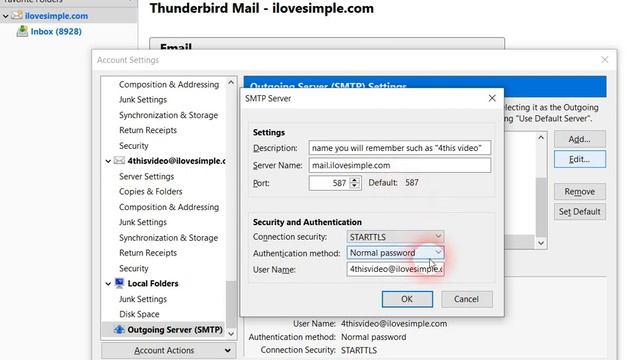Image resolution: width=640 pixels, height=360 pixels.
Task: Close the SMTP Server dialog
Action: coord(492,98)
